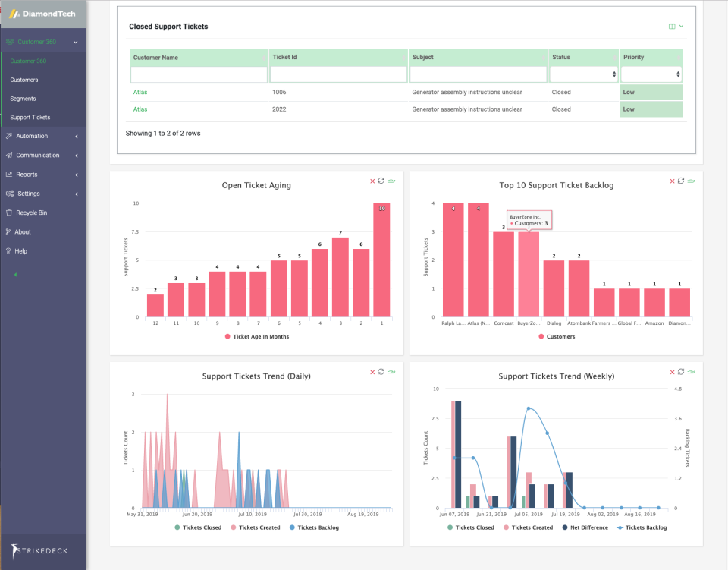The width and height of the screenshot is (728, 570).
Task: Click the Automation wand icon
Action: click(9, 136)
